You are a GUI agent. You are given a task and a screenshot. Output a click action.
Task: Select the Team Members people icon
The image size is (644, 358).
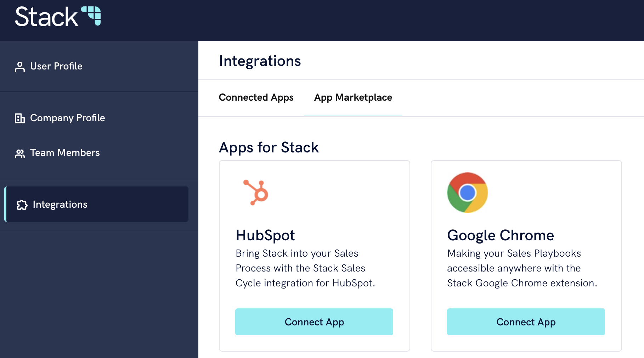coord(20,153)
